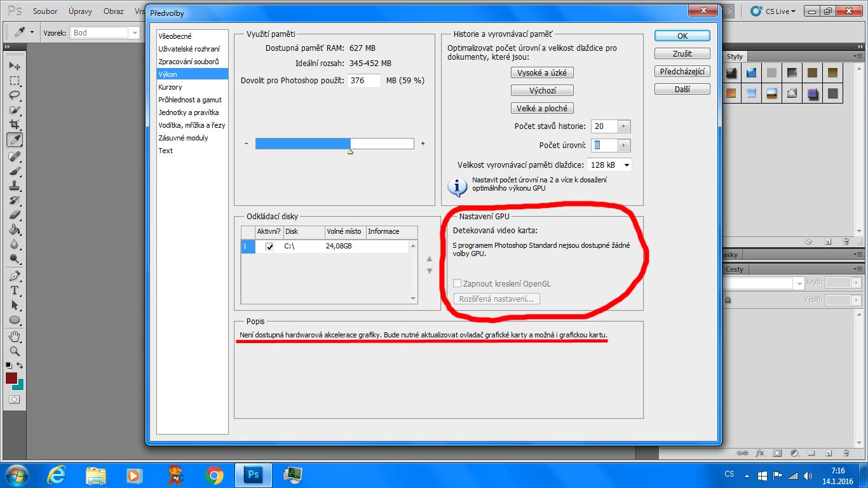Click the clear style icon in Styly panel
Viewport: 868px width, 488px height.
(809, 241)
